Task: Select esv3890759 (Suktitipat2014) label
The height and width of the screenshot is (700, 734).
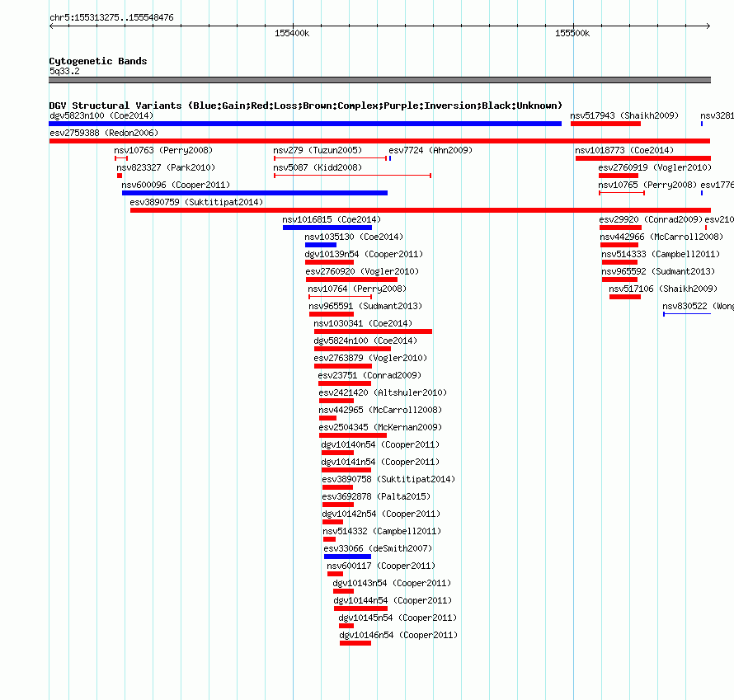Action: pos(196,202)
